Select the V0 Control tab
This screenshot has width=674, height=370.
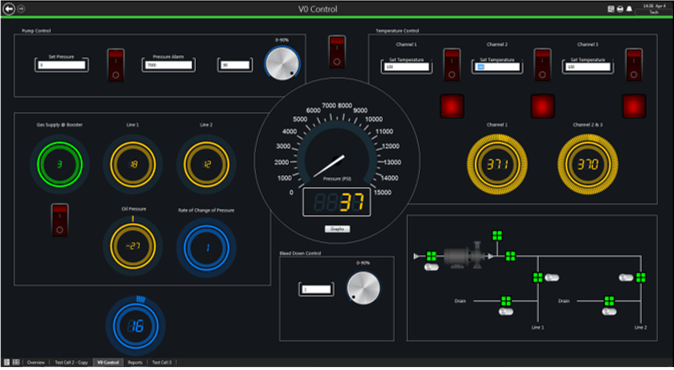click(108, 362)
